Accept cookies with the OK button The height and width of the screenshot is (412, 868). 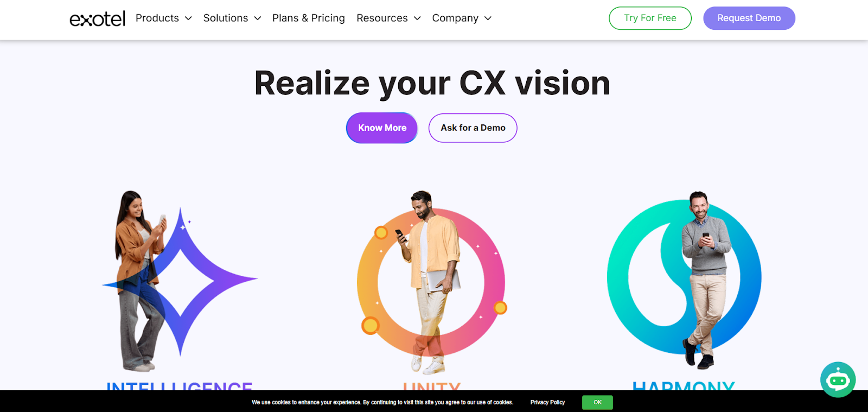[x=597, y=402]
